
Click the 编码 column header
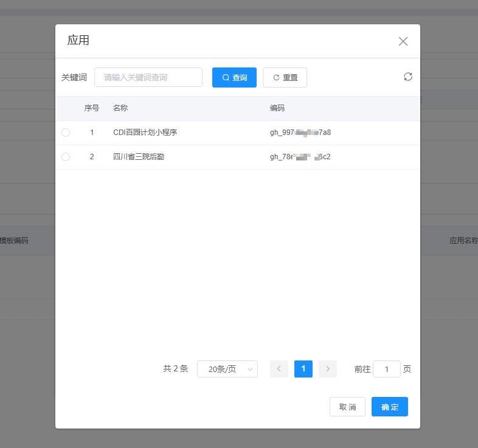(277, 108)
